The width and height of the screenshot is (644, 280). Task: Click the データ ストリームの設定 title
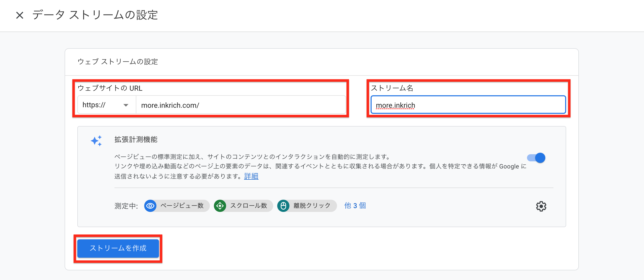(x=95, y=15)
